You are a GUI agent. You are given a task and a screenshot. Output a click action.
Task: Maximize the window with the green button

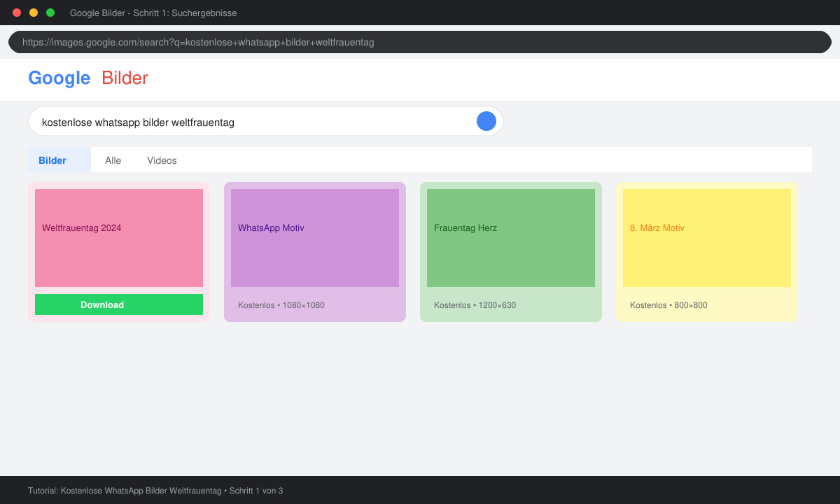coord(50,13)
